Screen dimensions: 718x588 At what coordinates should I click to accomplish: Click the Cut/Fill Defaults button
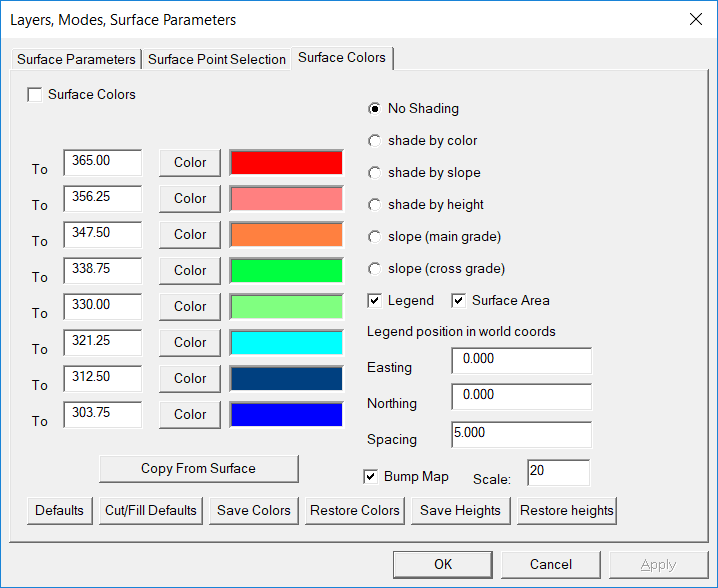[151, 510]
